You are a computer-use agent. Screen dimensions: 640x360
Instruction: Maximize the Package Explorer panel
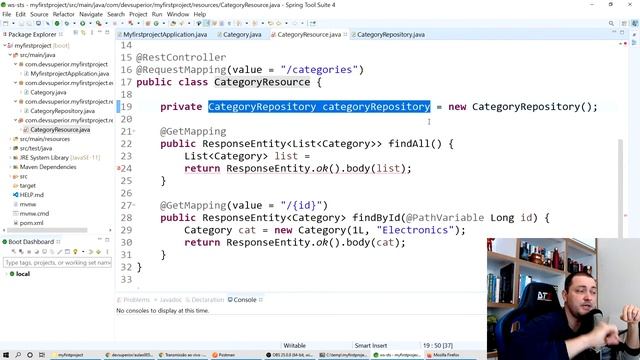click(107, 33)
